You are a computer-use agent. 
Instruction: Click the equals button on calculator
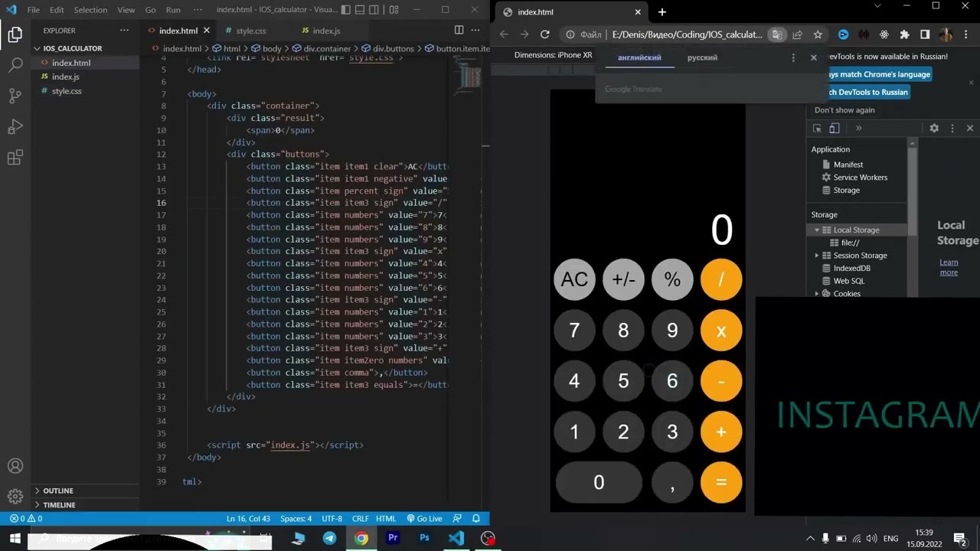pos(721,482)
